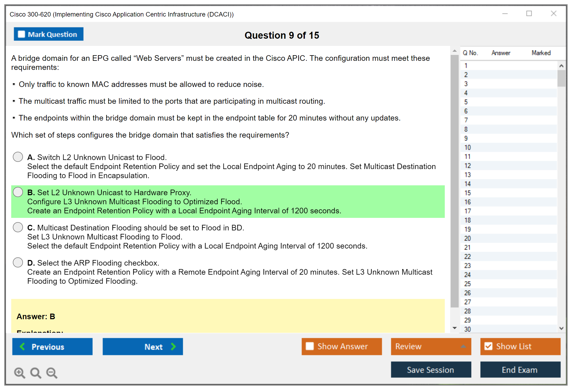Click the green left arrow on Previous
Screen dimensions: 574x392
pos(22,346)
